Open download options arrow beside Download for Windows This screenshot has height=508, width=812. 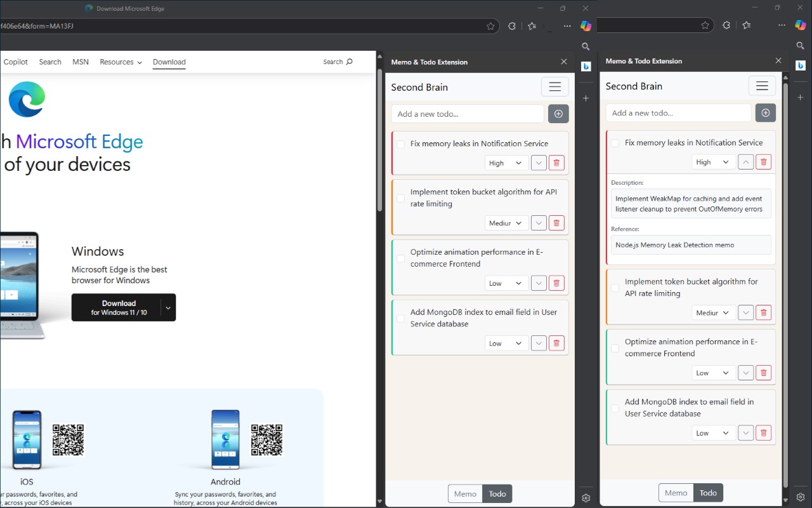pyautogui.click(x=168, y=307)
